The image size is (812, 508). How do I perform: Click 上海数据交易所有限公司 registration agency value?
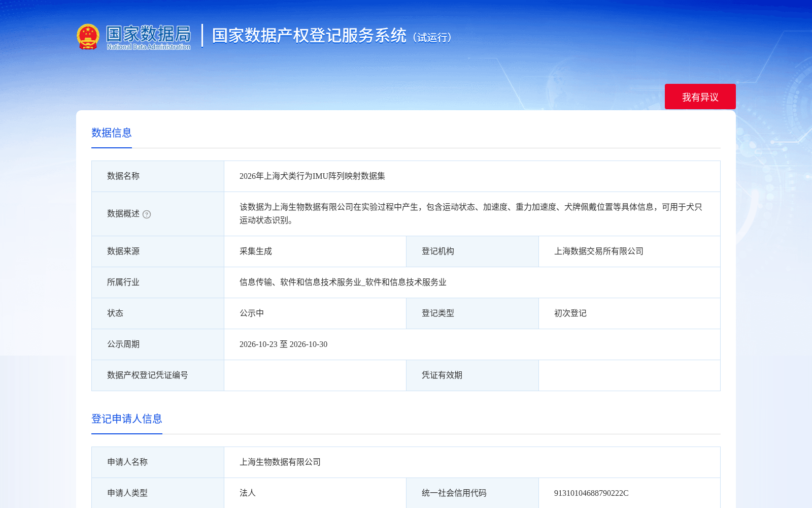point(599,251)
